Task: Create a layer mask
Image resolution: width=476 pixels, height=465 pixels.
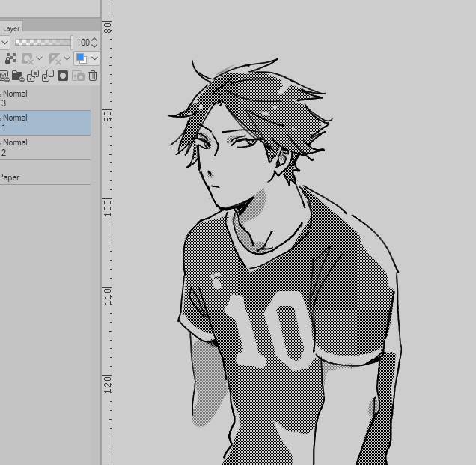Action: [x=63, y=76]
